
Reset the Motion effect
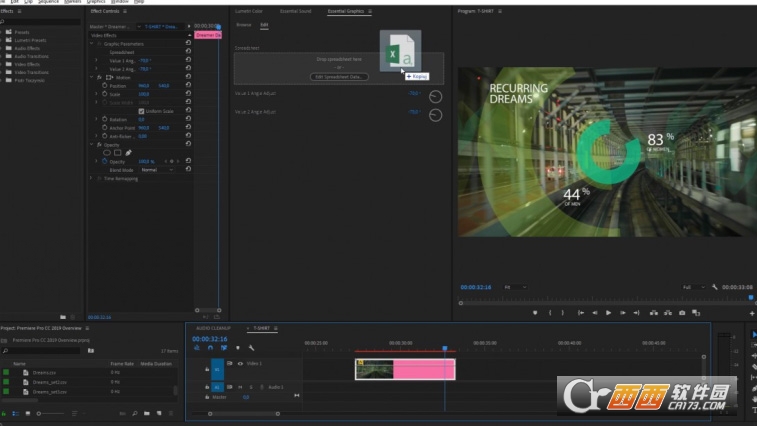point(188,77)
